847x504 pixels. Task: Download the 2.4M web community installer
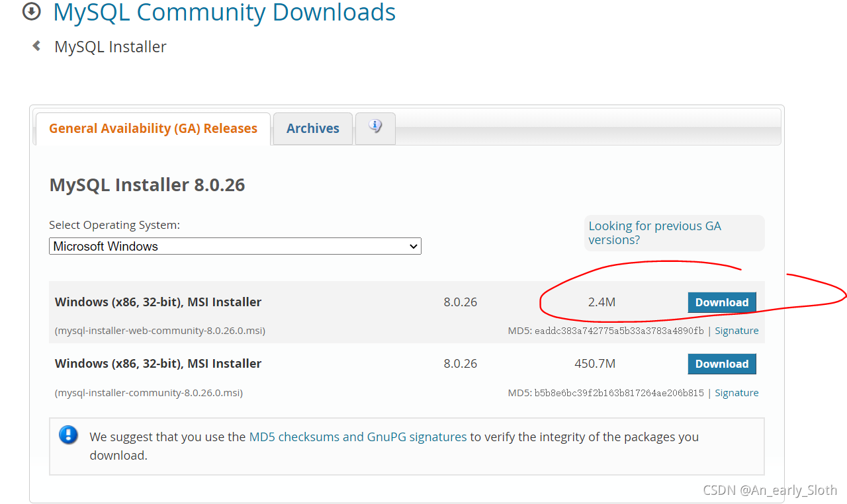(722, 302)
